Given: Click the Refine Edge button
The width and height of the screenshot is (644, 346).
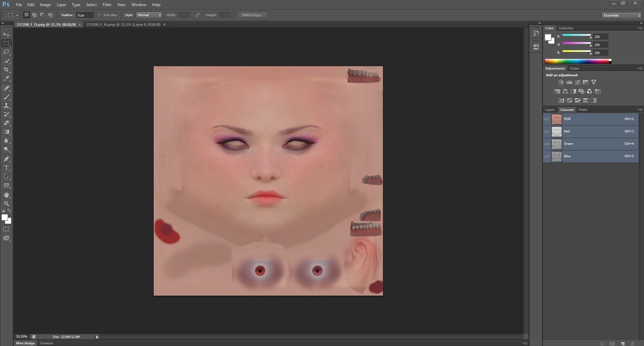Looking at the screenshot, I should [x=252, y=15].
